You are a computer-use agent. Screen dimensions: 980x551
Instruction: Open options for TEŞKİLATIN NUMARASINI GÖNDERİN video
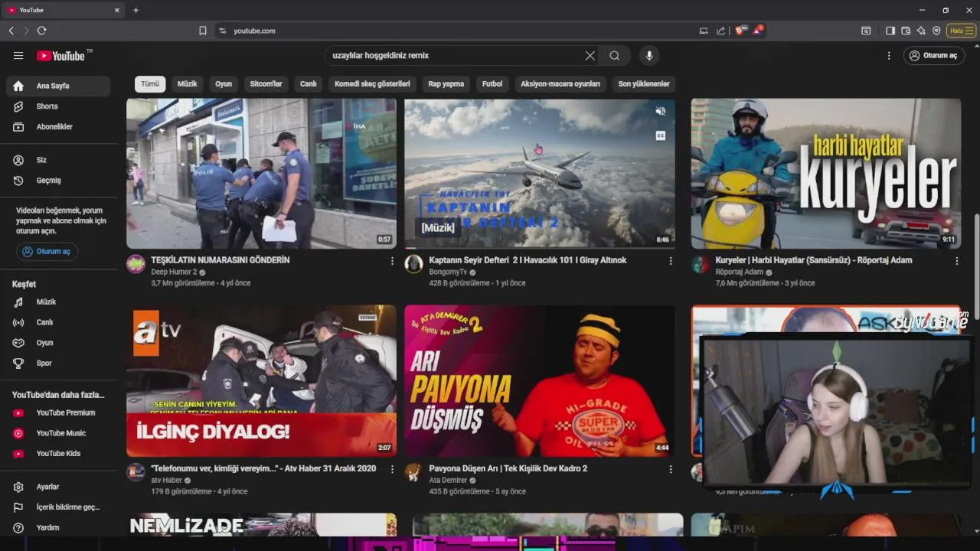coord(392,261)
